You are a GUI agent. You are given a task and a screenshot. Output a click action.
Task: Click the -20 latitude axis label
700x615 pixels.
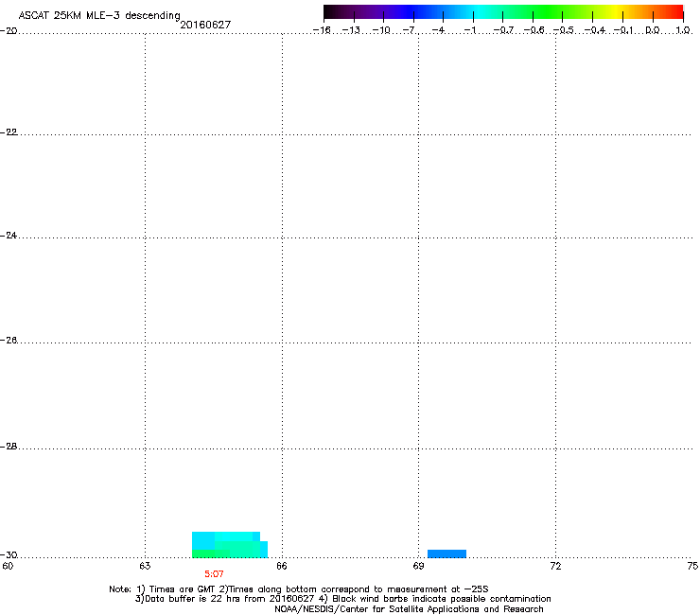[x=9, y=30]
